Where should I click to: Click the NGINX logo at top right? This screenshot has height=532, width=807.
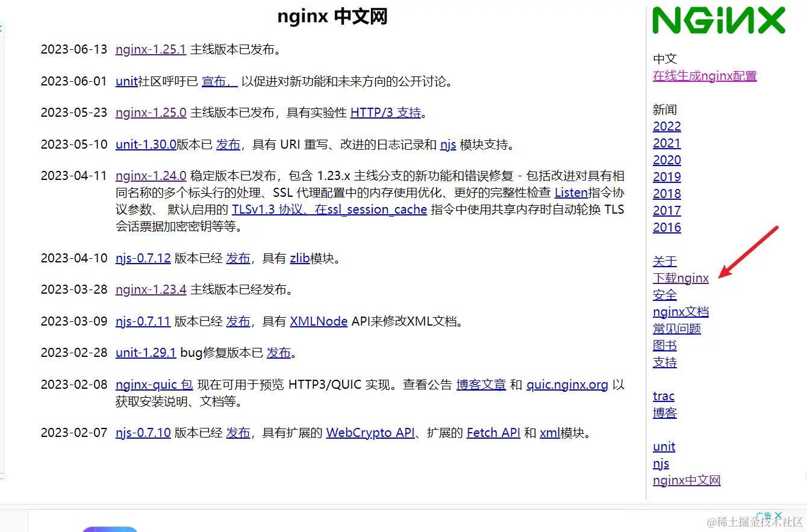tap(719, 21)
